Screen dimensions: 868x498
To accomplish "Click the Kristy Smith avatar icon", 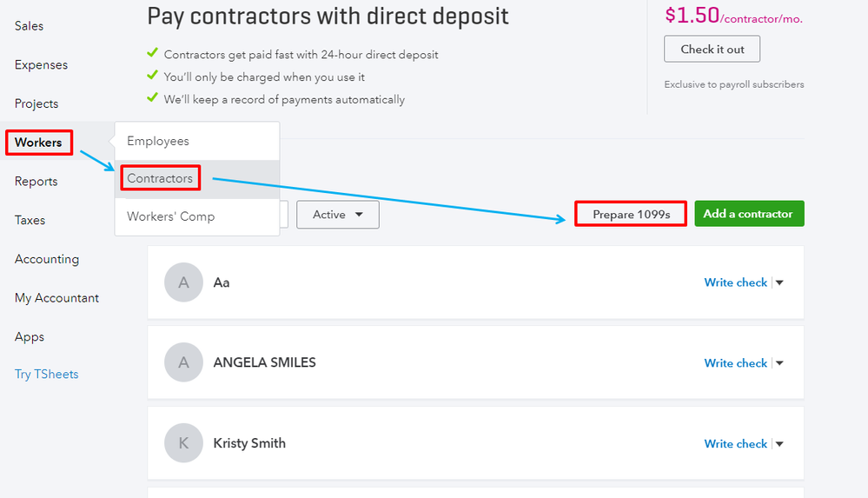I will tap(183, 443).
